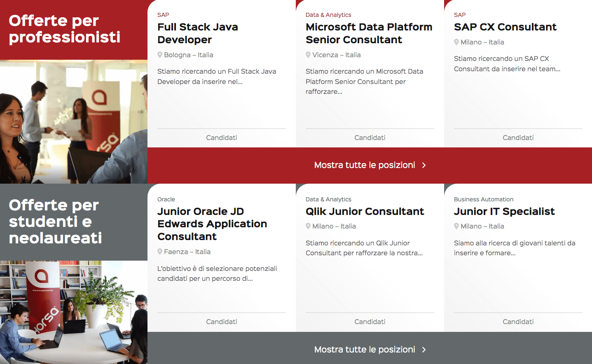Apply via Candidati on SAP CX Consultant
This screenshot has height=364, width=592.
[x=518, y=138]
